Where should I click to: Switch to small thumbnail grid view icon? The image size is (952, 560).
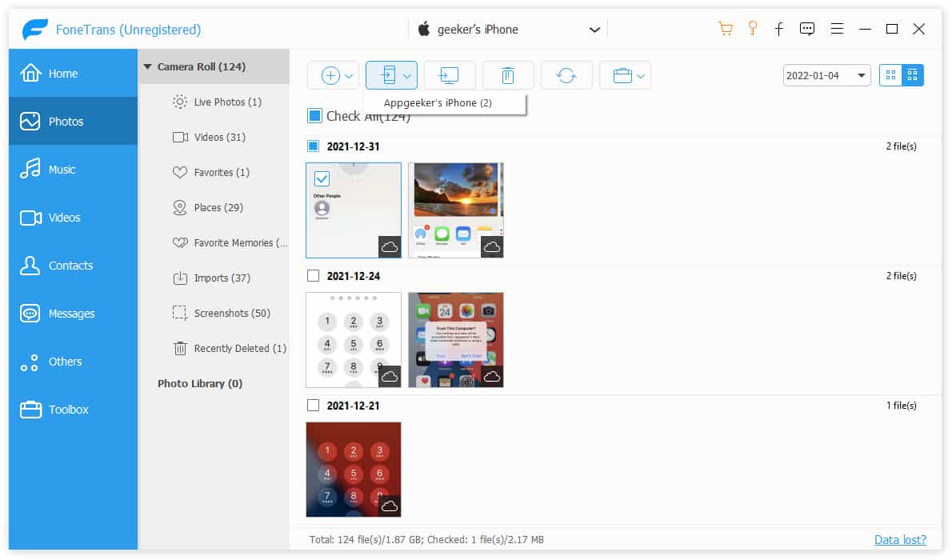(890, 74)
